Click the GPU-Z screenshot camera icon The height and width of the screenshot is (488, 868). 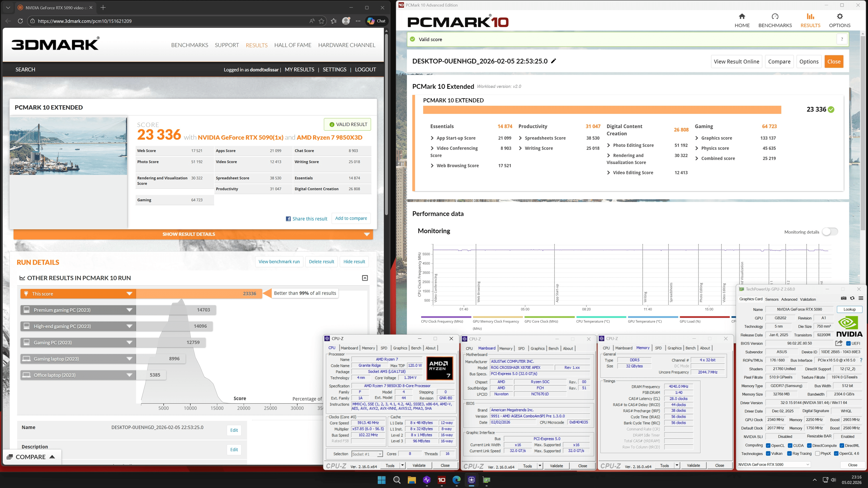pos(843,298)
